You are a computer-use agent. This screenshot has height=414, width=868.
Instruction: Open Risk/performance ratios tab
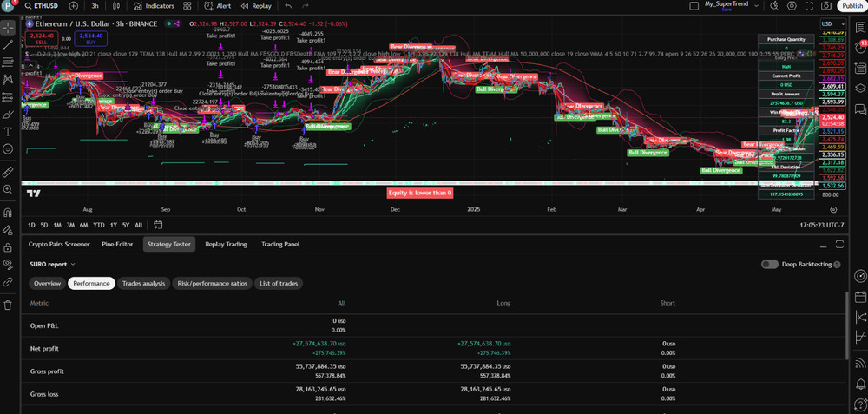pos(212,284)
